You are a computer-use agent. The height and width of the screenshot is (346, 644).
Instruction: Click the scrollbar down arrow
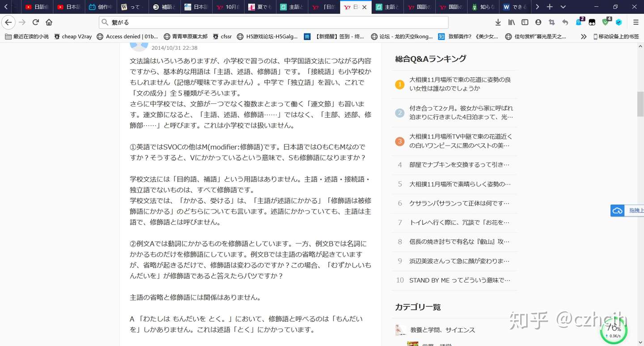point(640,342)
